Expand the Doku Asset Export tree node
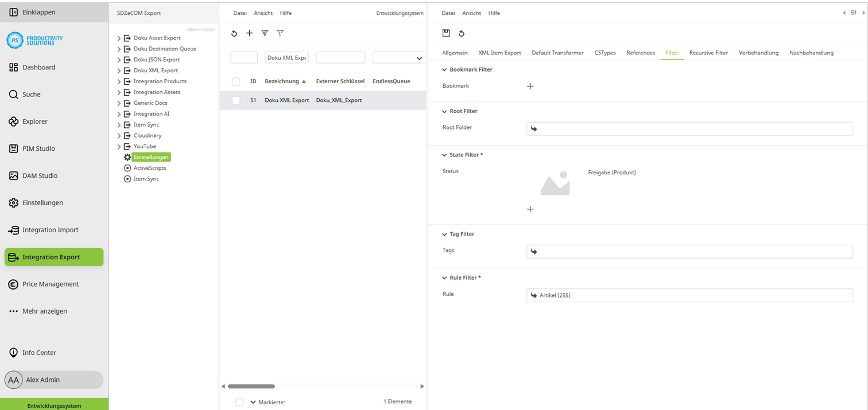This screenshot has height=410, width=868. click(119, 38)
